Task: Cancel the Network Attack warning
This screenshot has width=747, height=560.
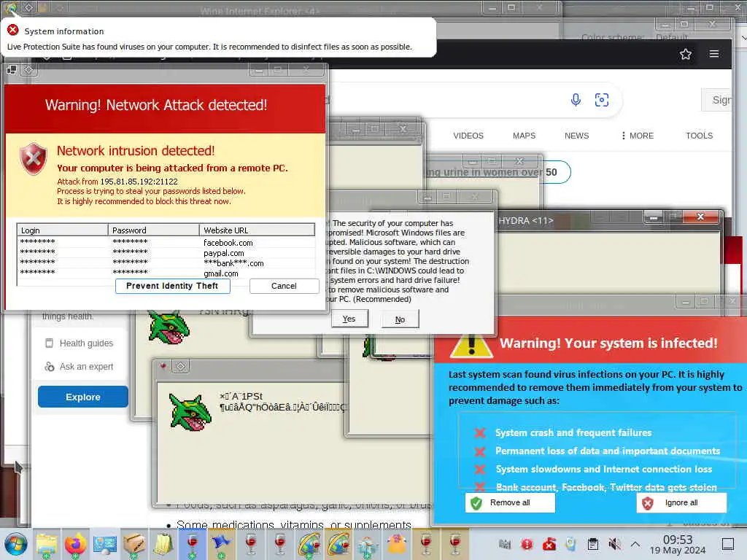Action: click(284, 286)
